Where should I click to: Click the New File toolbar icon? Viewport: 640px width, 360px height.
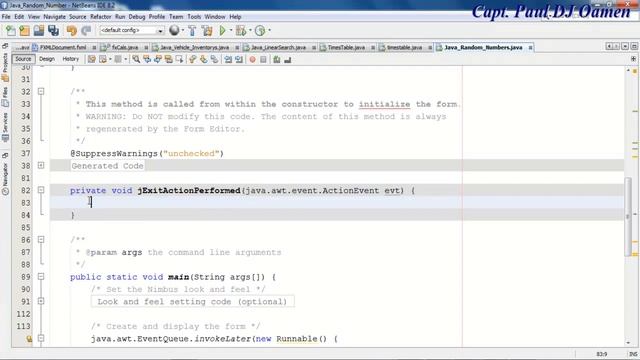(x=11, y=31)
